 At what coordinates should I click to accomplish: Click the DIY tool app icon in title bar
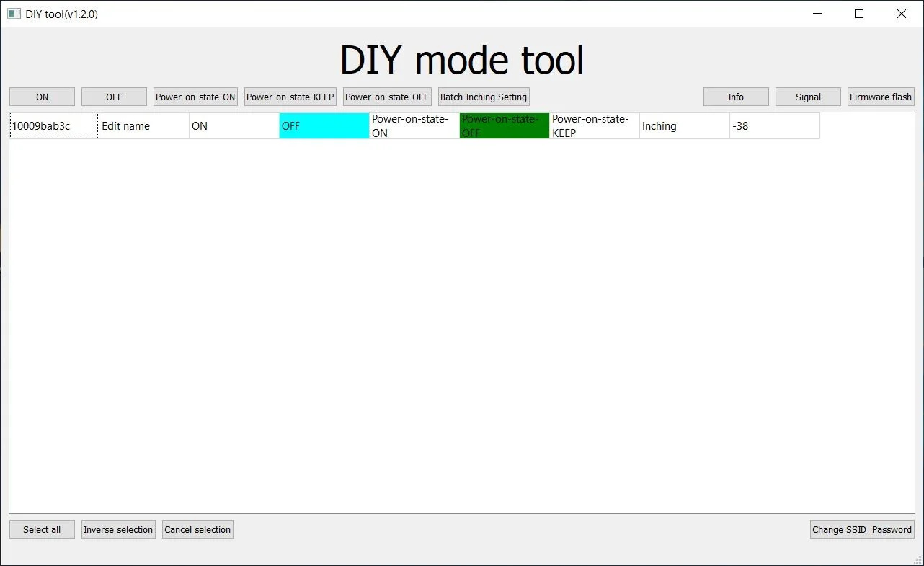14,14
